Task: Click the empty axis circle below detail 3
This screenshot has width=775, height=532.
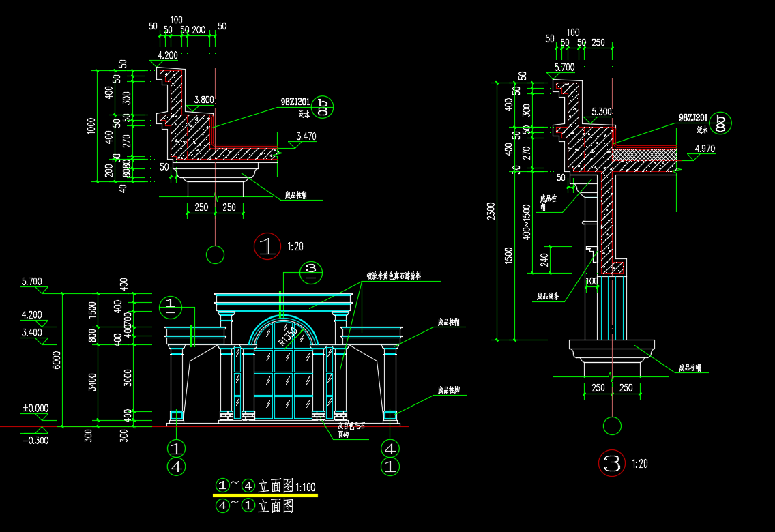Action: tap(612, 426)
